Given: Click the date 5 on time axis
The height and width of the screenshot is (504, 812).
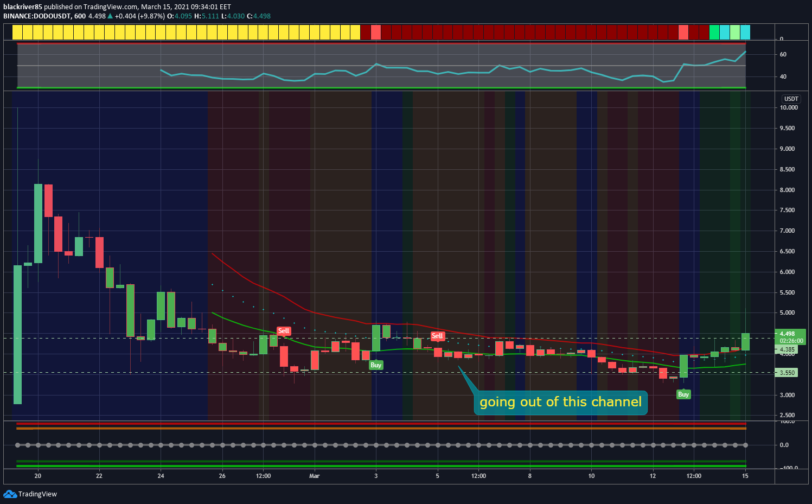Looking at the screenshot, I should (x=438, y=476).
